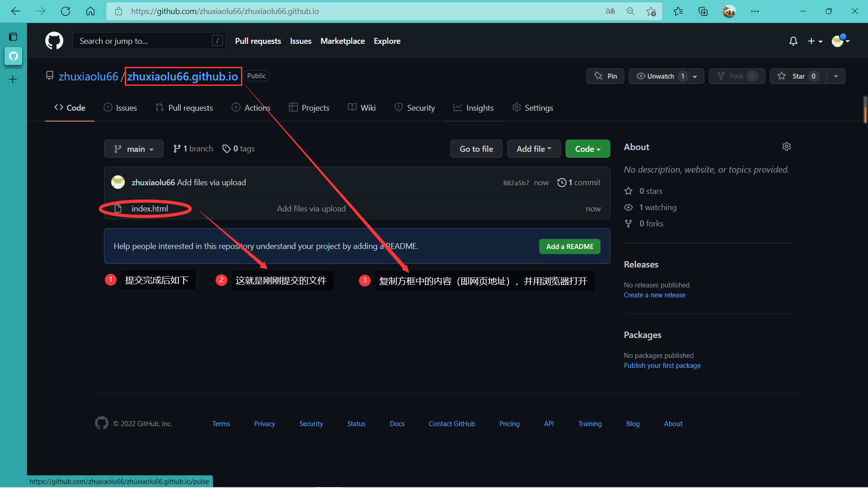Switch to Code tab
The height and width of the screenshot is (488, 868).
tap(70, 108)
